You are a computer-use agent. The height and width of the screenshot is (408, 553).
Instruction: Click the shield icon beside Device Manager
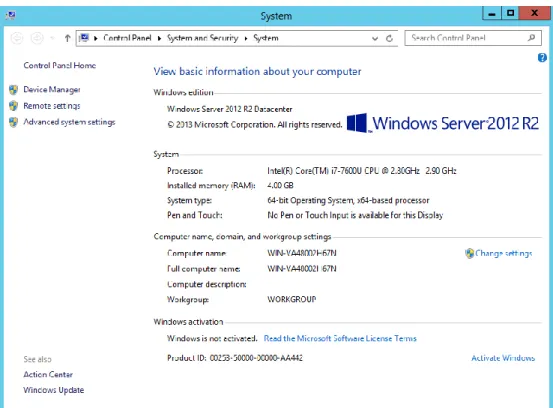[13, 90]
